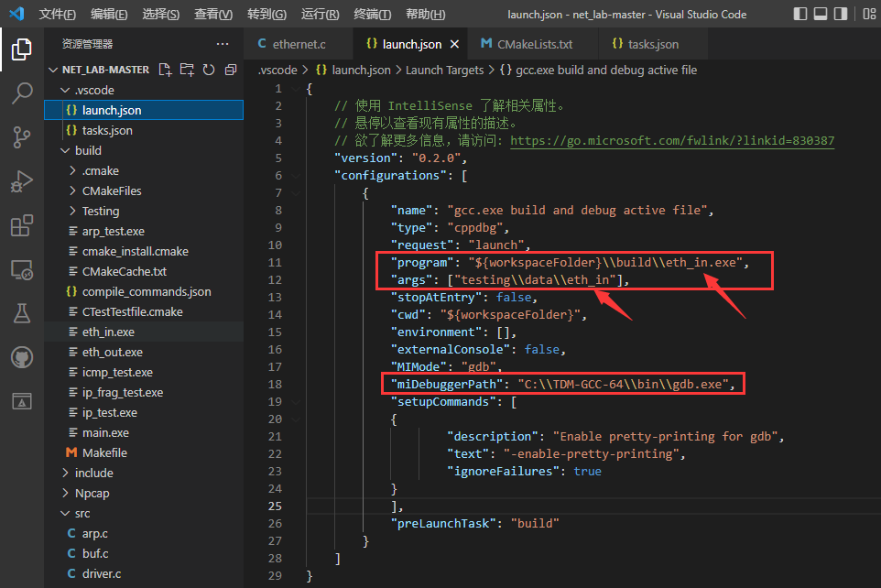Open arp_test.exe file

[144, 231]
